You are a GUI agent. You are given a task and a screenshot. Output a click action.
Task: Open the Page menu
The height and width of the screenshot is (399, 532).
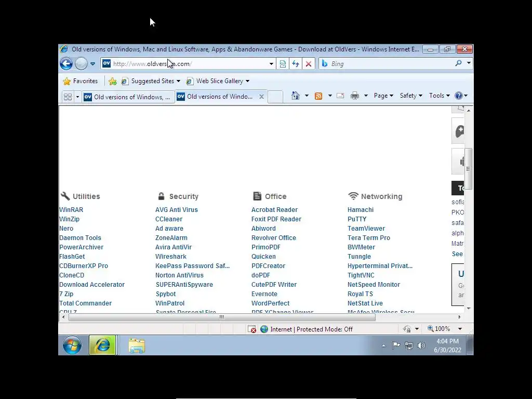tap(383, 96)
